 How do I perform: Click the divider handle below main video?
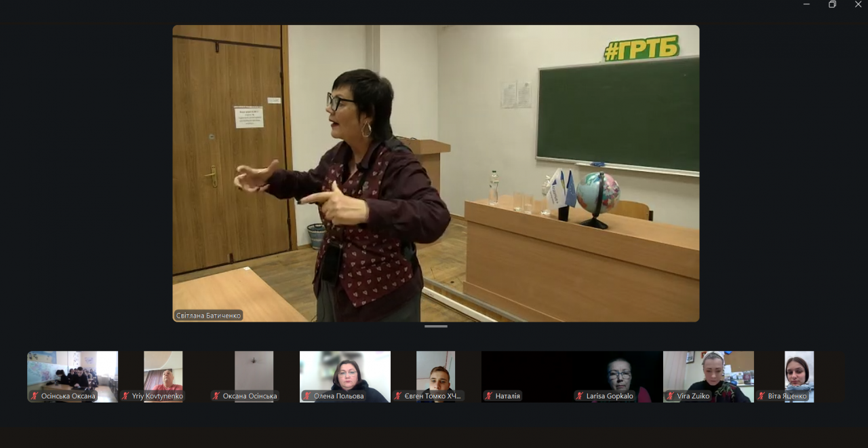(435, 326)
